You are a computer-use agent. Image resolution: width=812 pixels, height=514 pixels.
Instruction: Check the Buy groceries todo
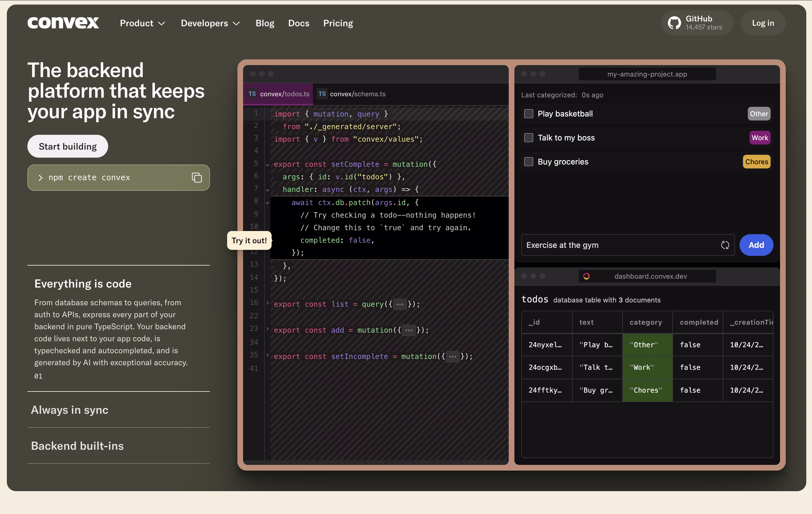[x=528, y=162]
